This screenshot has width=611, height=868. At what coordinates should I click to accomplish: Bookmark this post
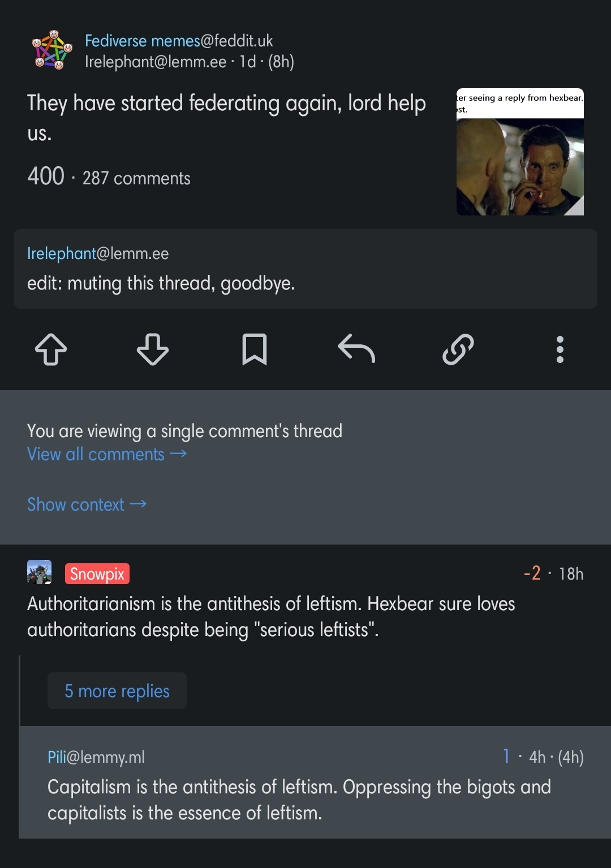(x=255, y=349)
